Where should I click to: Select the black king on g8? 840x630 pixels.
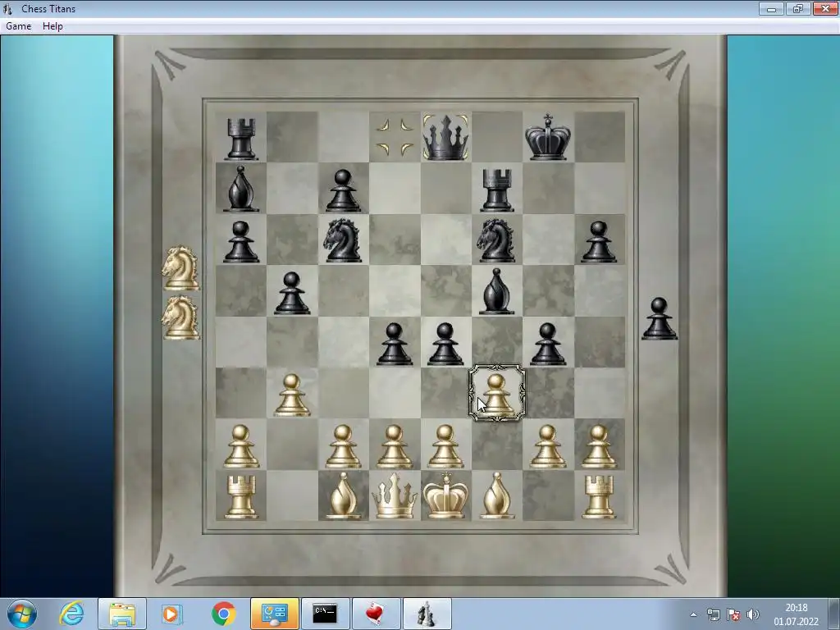pos(547,137)
